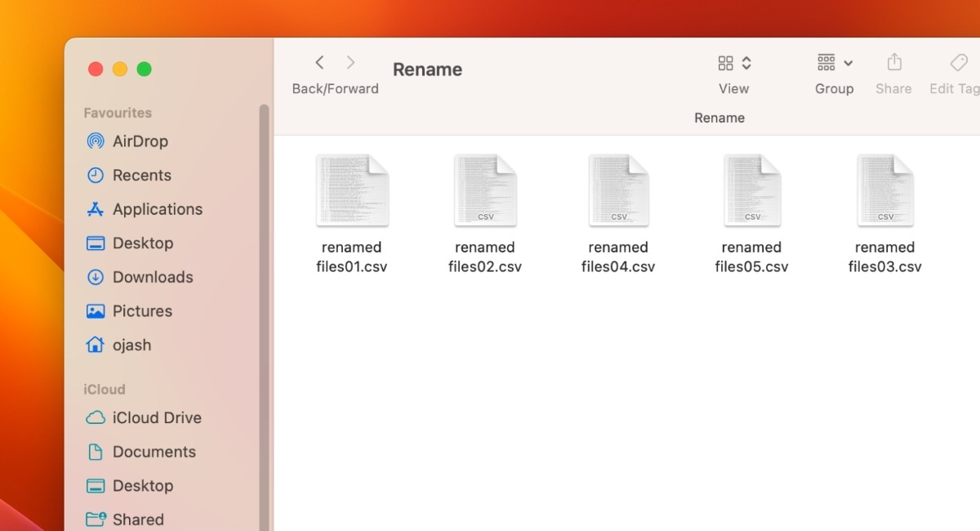Viewport: 980px width, 531px height.
Task: Select Shared under iCloud
Action: (x=137, y=519)
